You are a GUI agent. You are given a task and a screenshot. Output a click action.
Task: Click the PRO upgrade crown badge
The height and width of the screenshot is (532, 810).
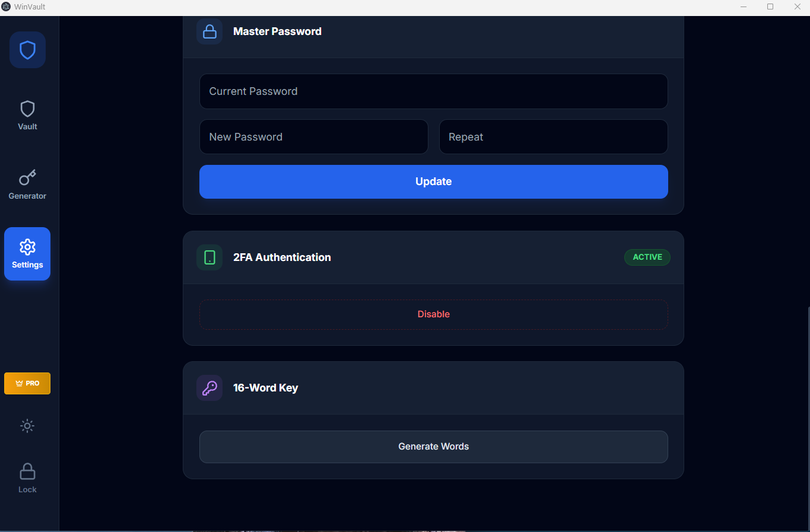click(27, 383)
